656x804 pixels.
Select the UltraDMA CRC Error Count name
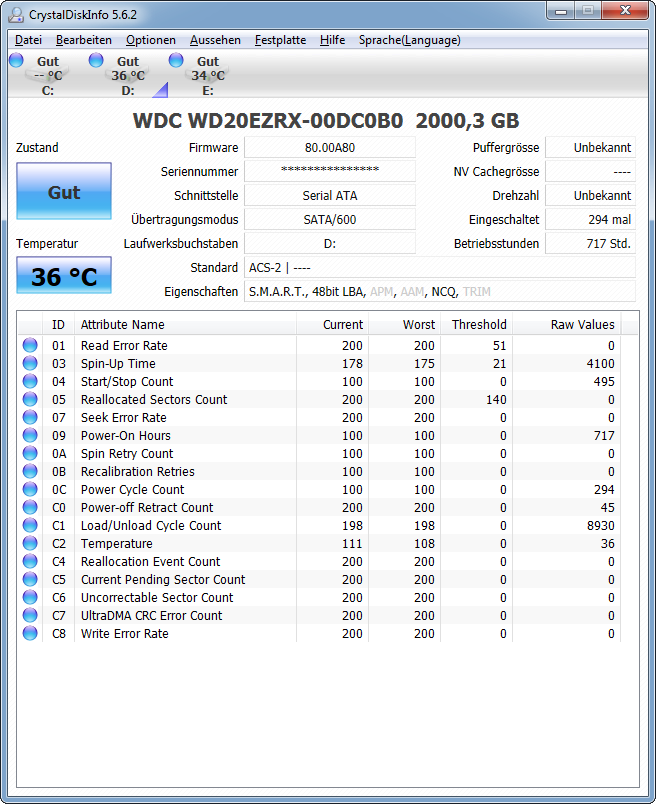click(151, 615)
